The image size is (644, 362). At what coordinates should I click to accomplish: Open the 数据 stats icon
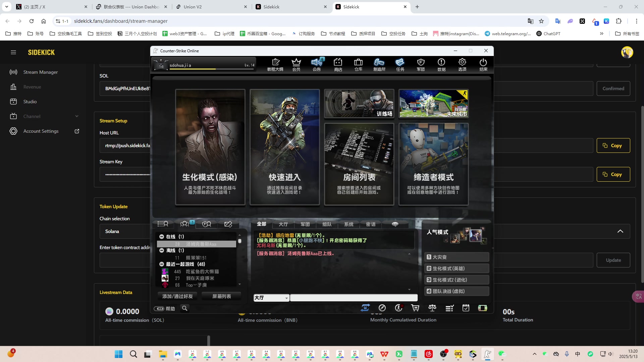click(441, 65)
